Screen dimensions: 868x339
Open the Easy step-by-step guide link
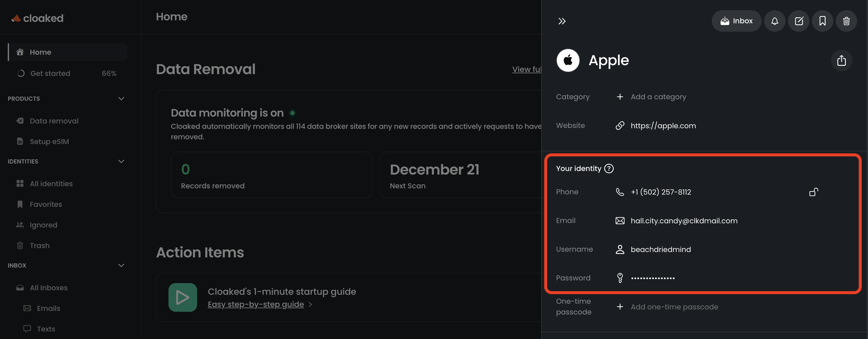[256, 304]
